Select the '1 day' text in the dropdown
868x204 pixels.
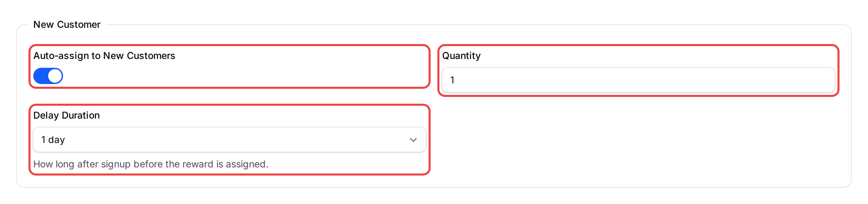(x=53, y=139)
